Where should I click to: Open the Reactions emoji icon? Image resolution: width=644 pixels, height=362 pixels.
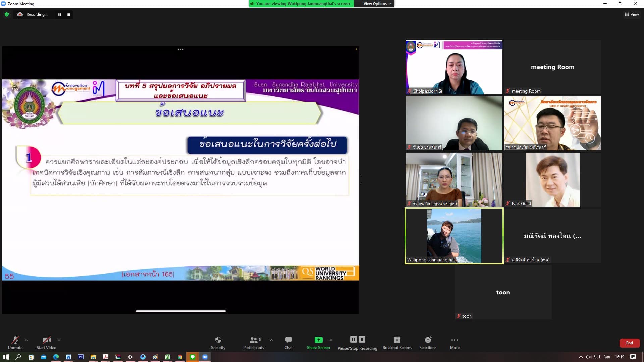click(428, 340)
